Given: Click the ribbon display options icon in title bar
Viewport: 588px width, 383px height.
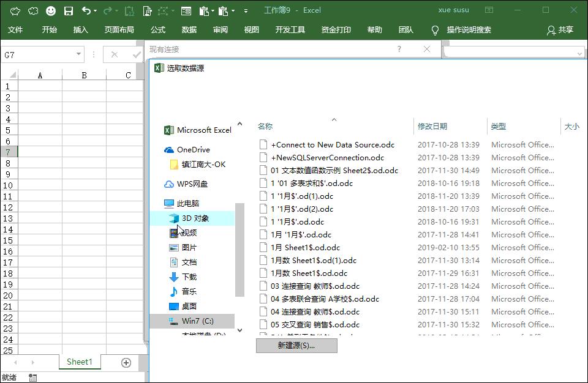Looking at the screenshot, I should 489,10.
